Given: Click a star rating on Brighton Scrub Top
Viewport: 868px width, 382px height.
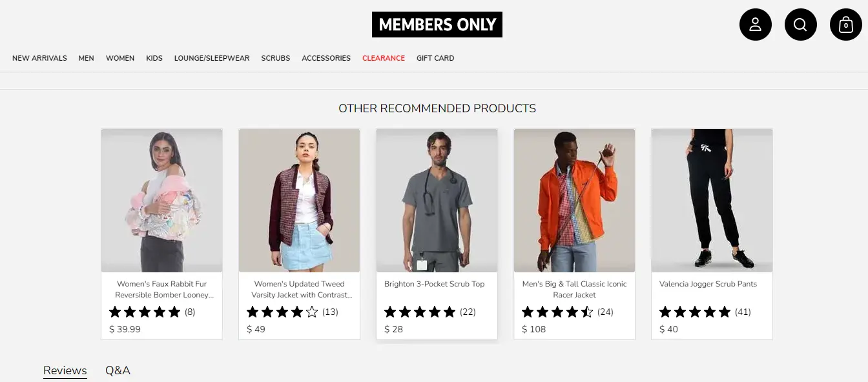Looking at the screenshot, I should click(x=420, y=312).
